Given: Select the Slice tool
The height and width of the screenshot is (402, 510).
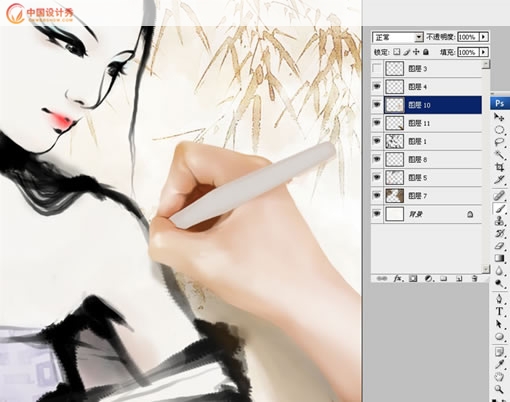Looking at the screenshot, I should (499, 180).
